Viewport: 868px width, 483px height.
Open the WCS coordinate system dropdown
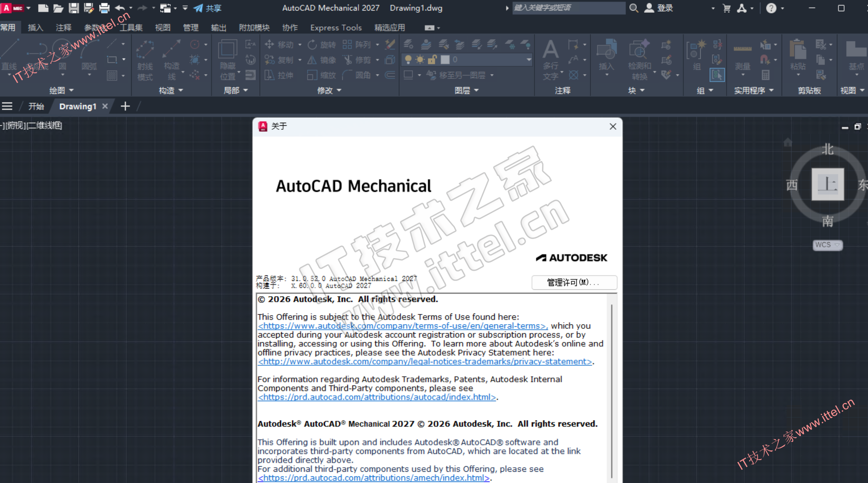point(827,245)
